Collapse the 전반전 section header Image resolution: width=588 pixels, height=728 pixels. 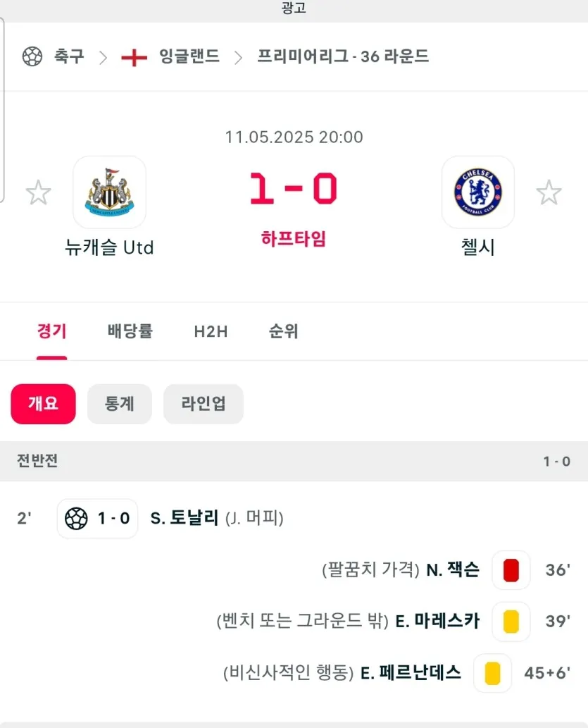pyautogui.click(x=294, y=462)
